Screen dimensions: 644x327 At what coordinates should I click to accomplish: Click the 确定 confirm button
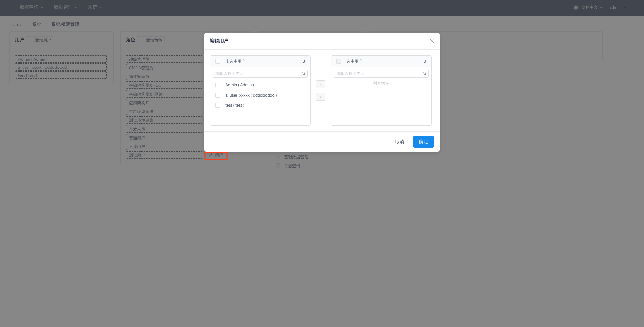424,142
